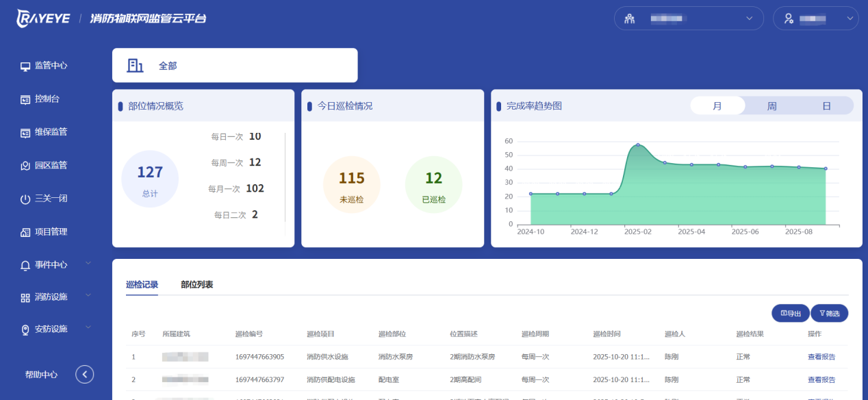
Task: Click the 控制台 icon in sidebar
Action: tap(25, 99)
